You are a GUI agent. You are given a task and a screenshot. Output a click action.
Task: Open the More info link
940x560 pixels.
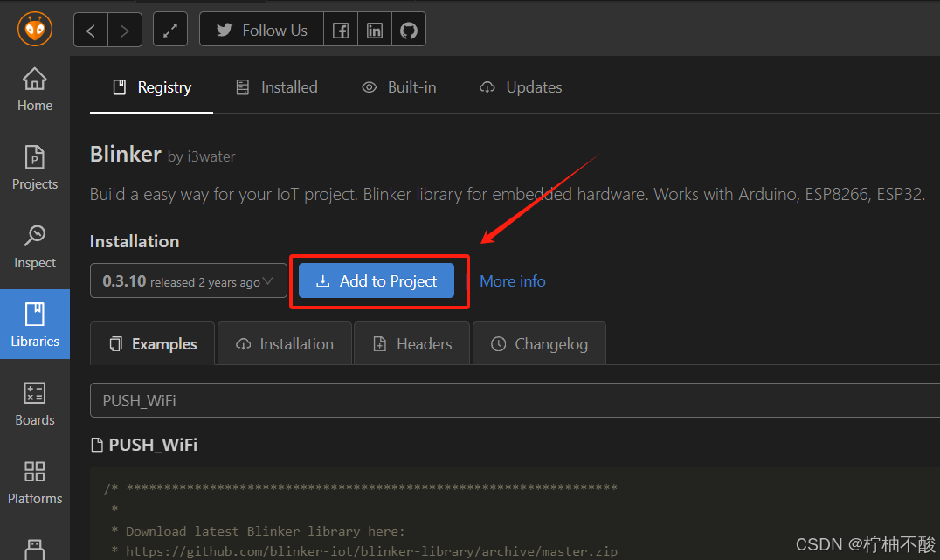(513, 281)
